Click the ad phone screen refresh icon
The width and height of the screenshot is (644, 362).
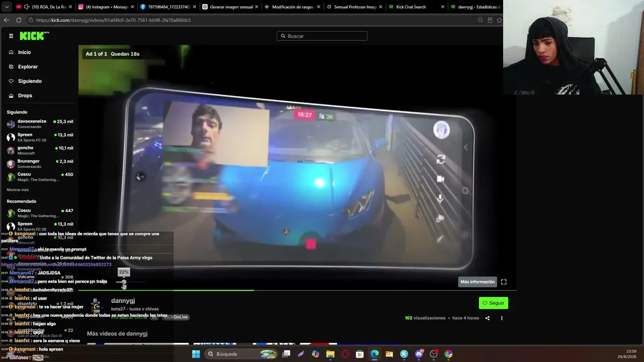click(x=441, y=159)
